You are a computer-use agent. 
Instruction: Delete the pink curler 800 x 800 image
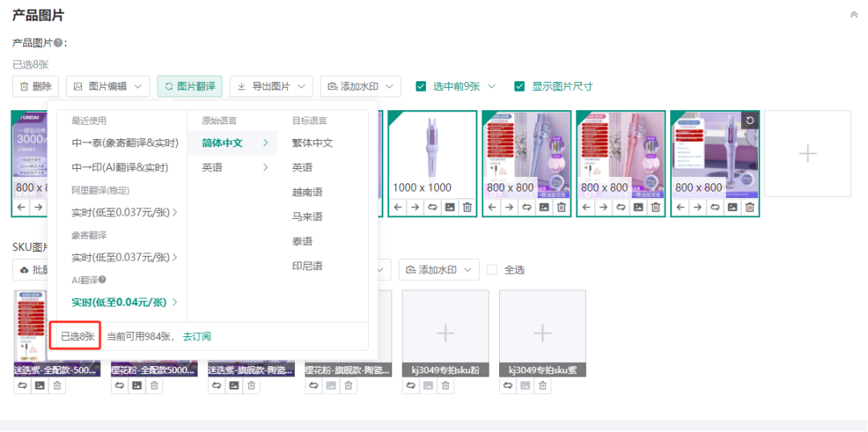click(x=656, y=207)
